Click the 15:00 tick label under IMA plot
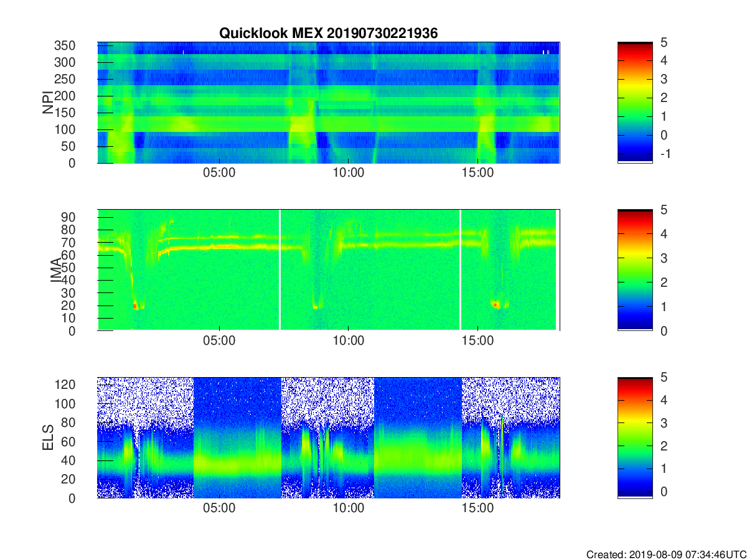 click(477, 341)
